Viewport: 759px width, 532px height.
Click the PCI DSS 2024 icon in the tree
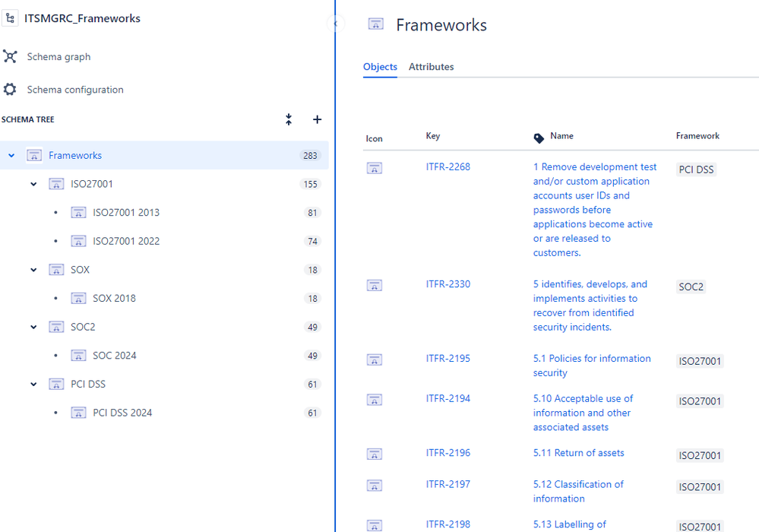click(x=79, y=413)
